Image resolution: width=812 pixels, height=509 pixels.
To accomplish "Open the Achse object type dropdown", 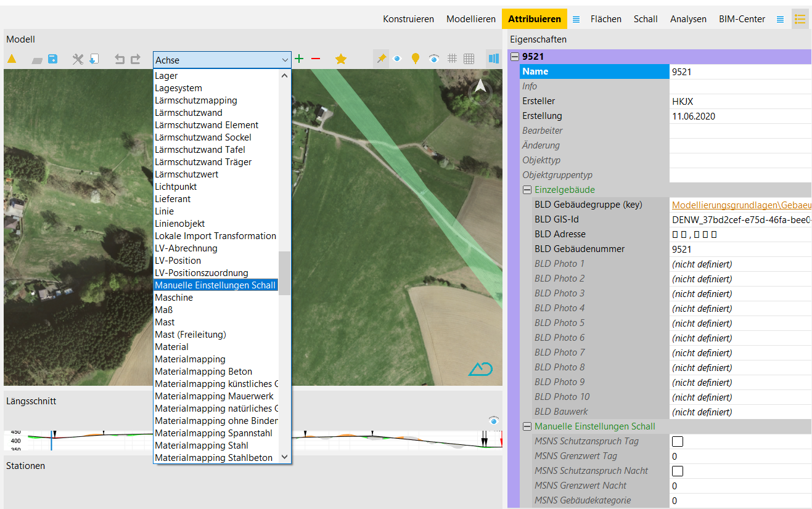I will pos(222,60).
